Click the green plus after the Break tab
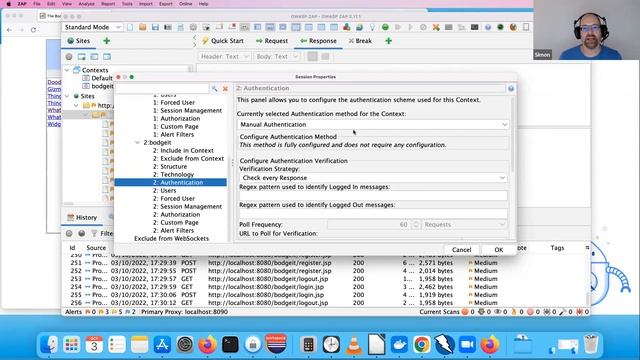The width and height of the screenshot is (640, 360). pyautogui.click(x=389, y=41)
